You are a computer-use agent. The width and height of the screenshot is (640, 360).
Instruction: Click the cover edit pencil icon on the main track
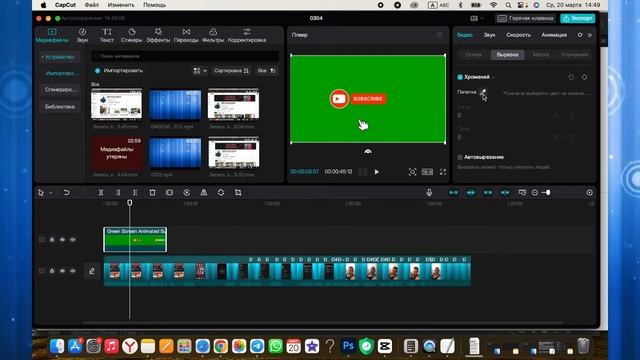click(x=92, y=271)
